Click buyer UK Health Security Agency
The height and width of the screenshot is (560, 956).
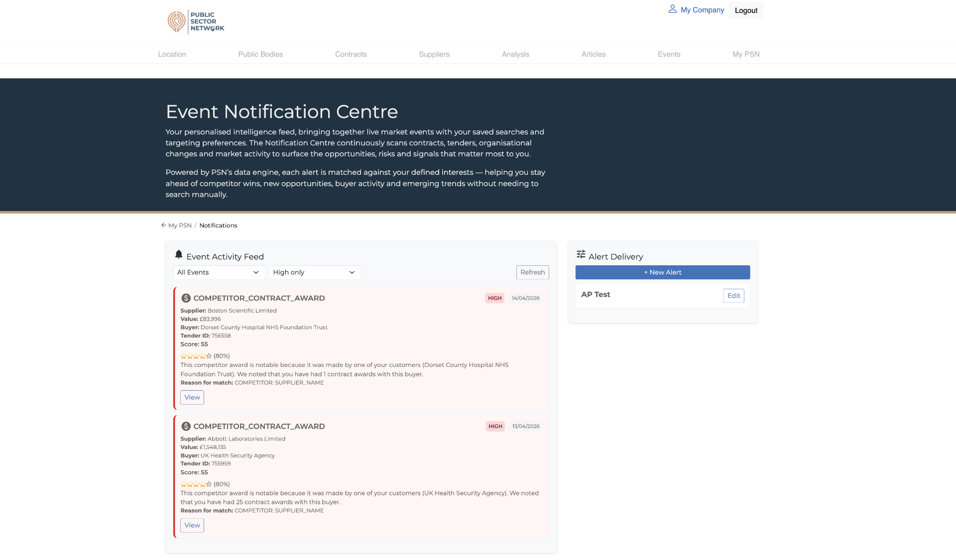pos(238,455)
